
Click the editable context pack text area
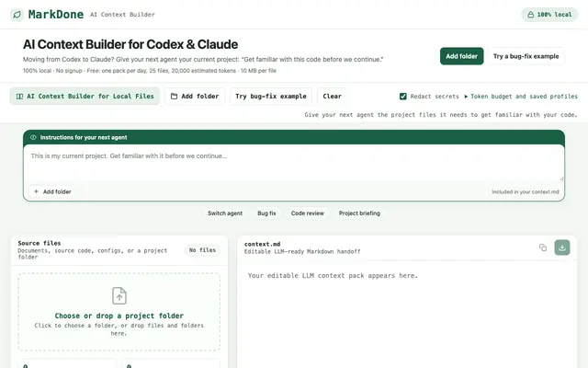(x=407, y=316)
